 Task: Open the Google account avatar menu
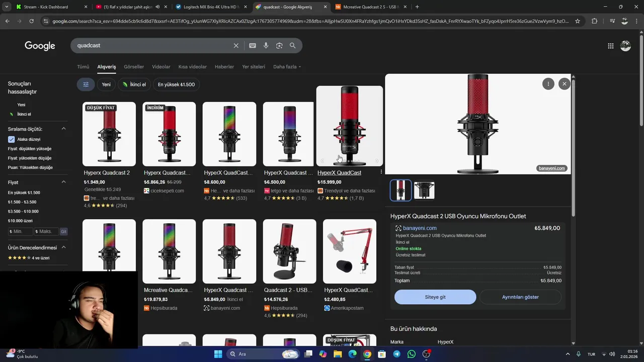626,46
